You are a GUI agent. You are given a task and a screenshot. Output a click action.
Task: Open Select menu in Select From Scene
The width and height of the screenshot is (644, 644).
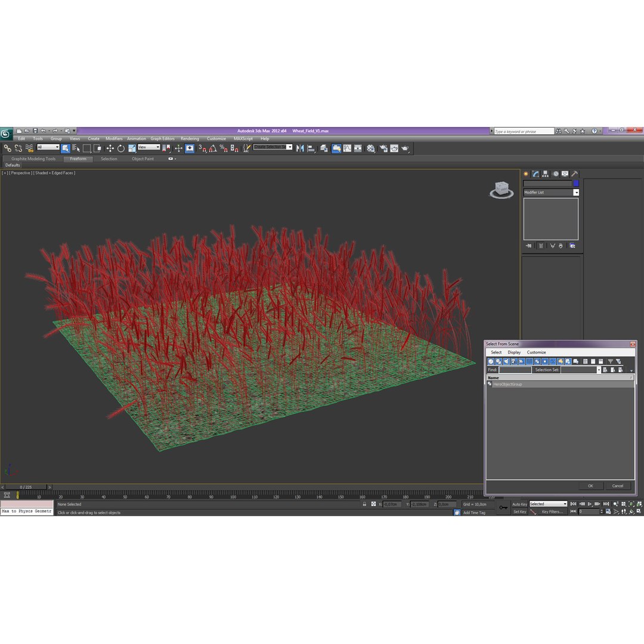click(x=496, y=352)
